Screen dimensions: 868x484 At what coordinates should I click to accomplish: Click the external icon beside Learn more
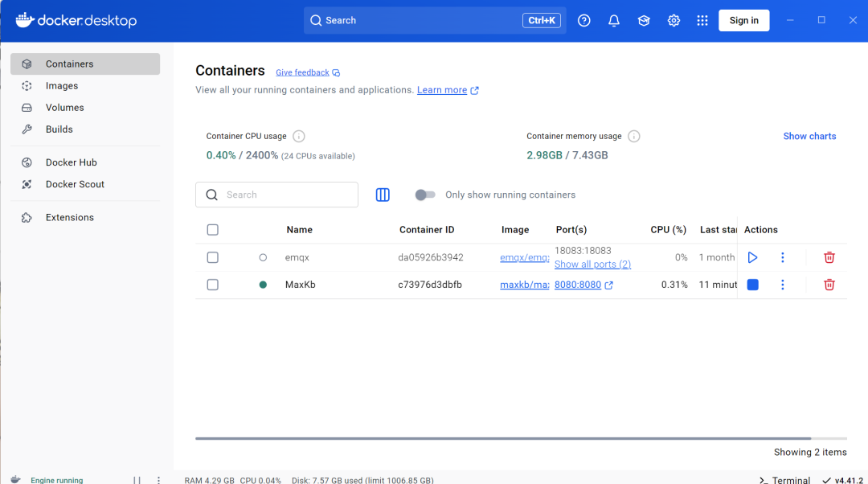474,90
